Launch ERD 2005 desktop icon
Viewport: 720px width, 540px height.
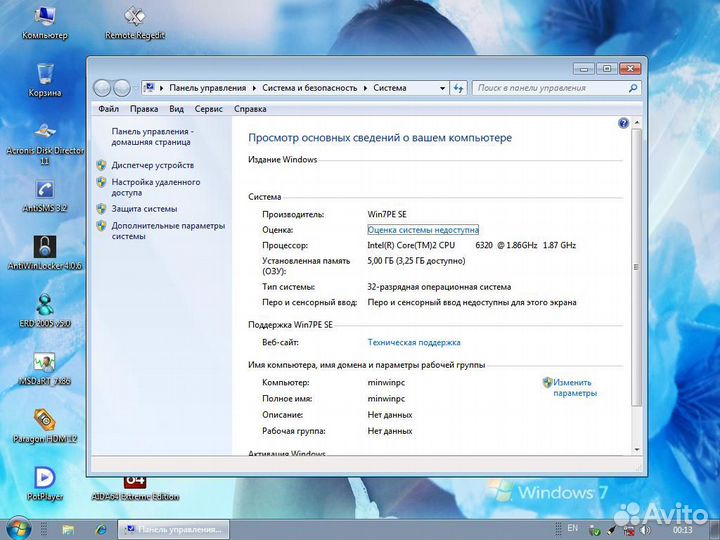point(45,310)
